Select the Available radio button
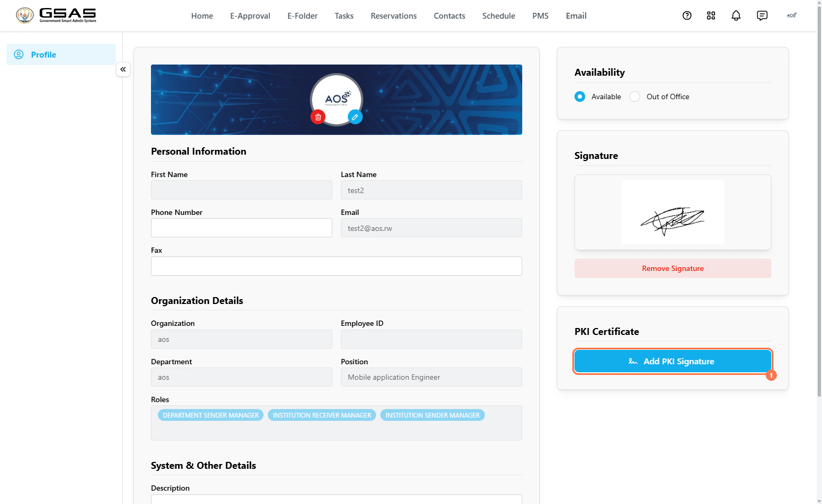822x504 pixels. pos(580,97)
